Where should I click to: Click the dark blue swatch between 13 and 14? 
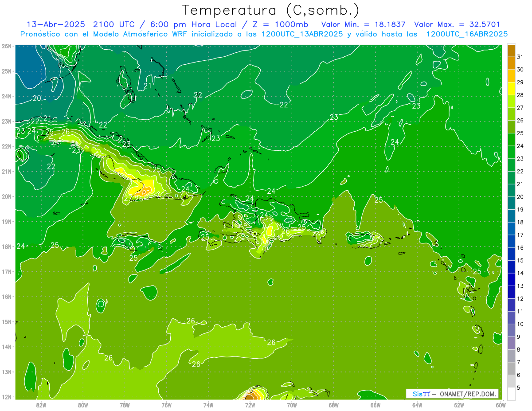click(x=511, y=280)
